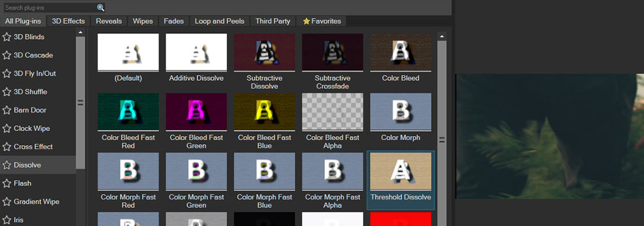Click the preset grid scroll-up arrow

(441, 36)
